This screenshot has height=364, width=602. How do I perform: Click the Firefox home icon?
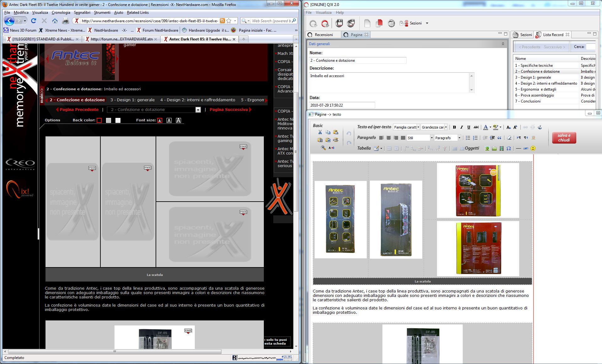[55, 21]
